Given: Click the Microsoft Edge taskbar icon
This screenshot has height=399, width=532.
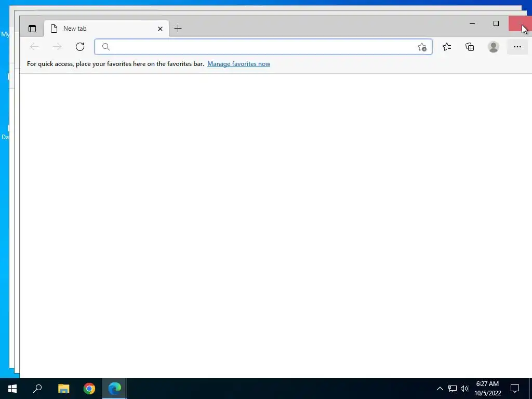Looking at the screenshot, I should pyautogui.click(x=115, y=389).
